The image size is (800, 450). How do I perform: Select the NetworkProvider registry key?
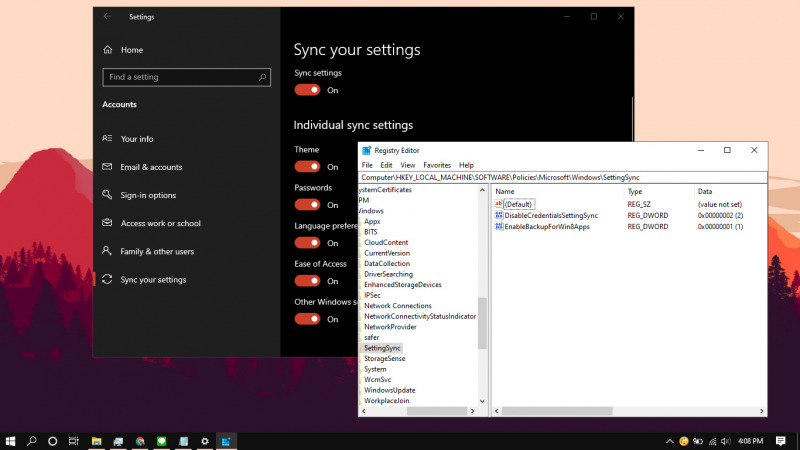pyautogui.click(x=390, y=327)
